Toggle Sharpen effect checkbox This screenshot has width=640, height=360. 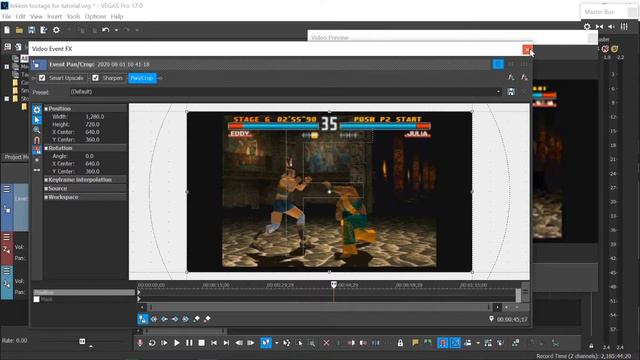coord(96,78)
